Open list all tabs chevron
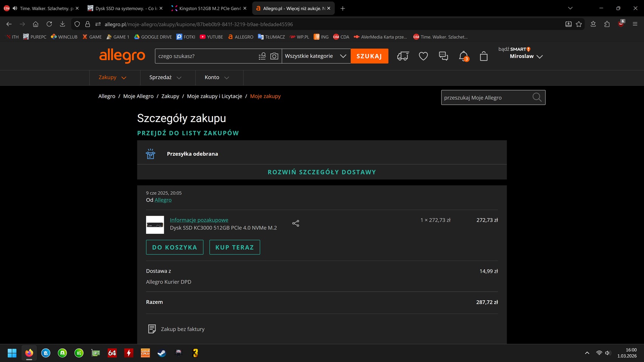This screenshot has width=644, height=362. click(570, 8)
